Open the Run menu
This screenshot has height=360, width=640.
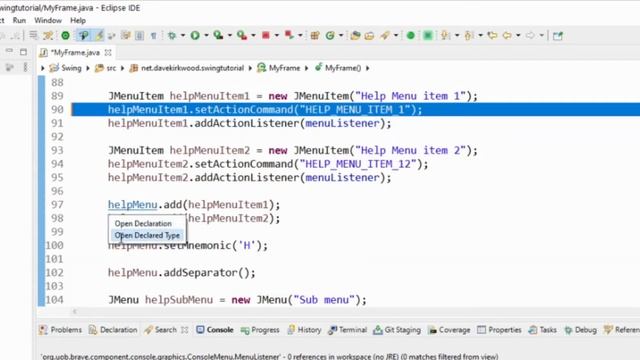(x=19, y=20)
